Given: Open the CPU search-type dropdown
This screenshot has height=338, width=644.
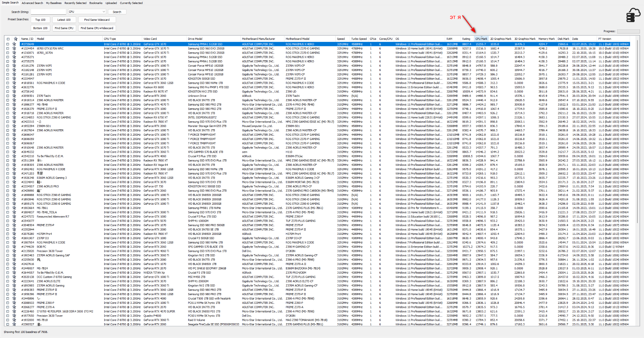Looking at the screenshot, I should [x=87, y=12].
